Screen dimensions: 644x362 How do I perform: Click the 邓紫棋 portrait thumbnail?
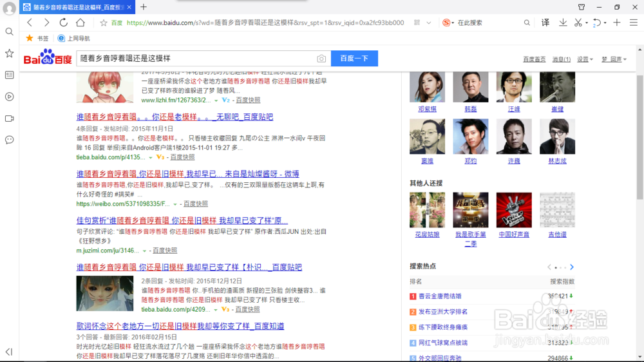(x=427, y=87)
